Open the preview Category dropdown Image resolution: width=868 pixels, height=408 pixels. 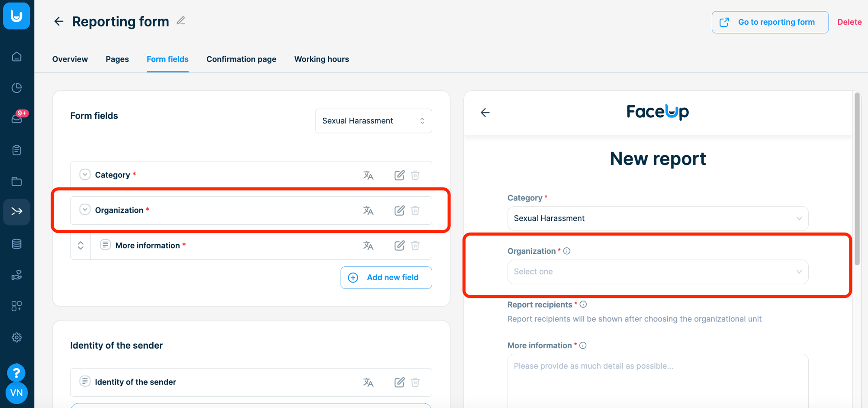click(x=658, y=218)
